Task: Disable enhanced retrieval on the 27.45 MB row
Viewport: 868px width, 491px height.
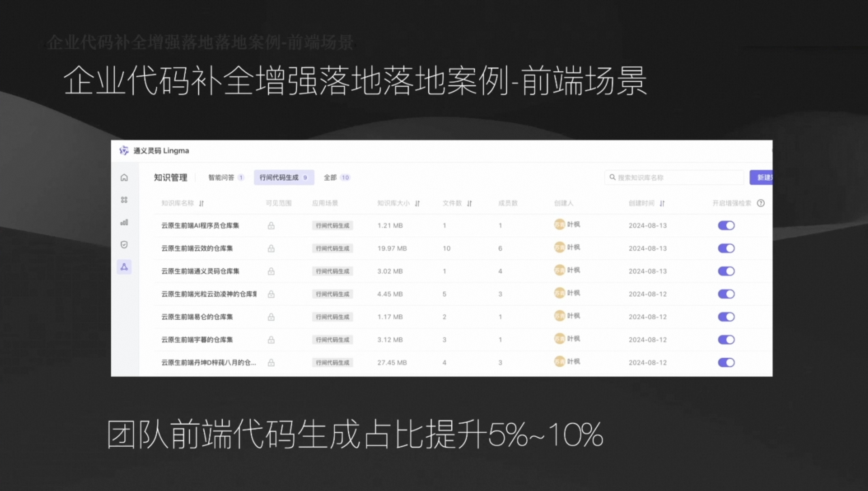Action: coord(726,363)
